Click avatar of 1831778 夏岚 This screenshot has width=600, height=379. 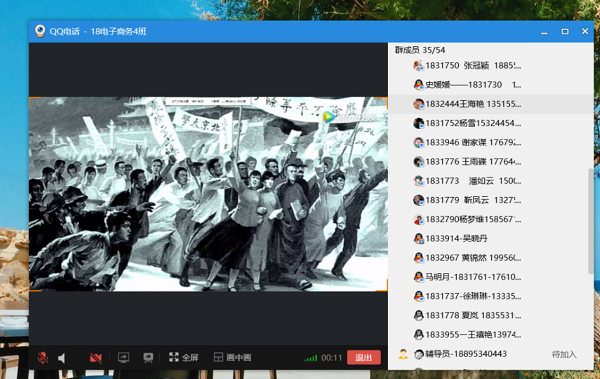point(419,315)
